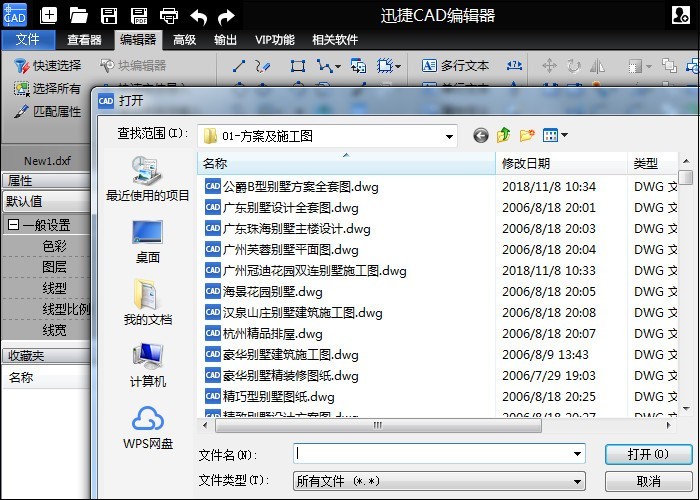This screenshot has height=500, width=700.
Task: Sort by the 类型 column header
Action: (653, 163)
